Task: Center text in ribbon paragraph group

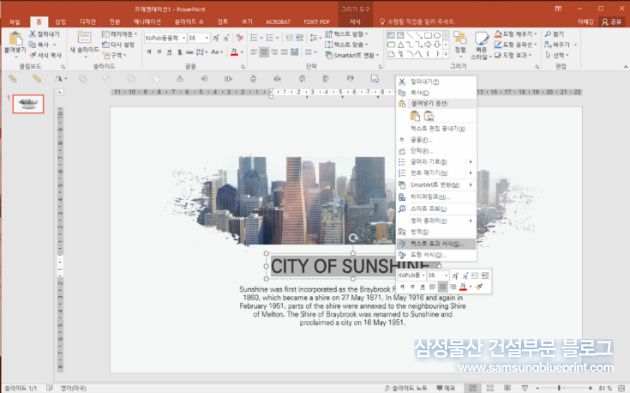Action: 264,52
